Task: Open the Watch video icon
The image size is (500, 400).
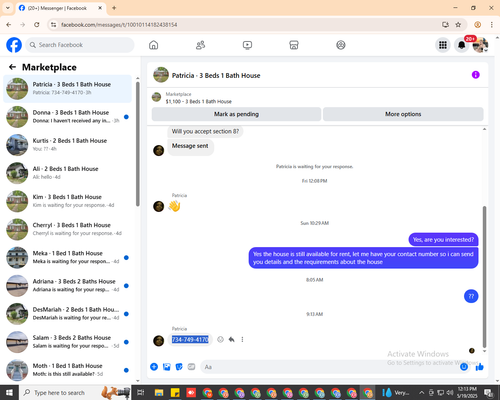Action: tap(247, 45)
